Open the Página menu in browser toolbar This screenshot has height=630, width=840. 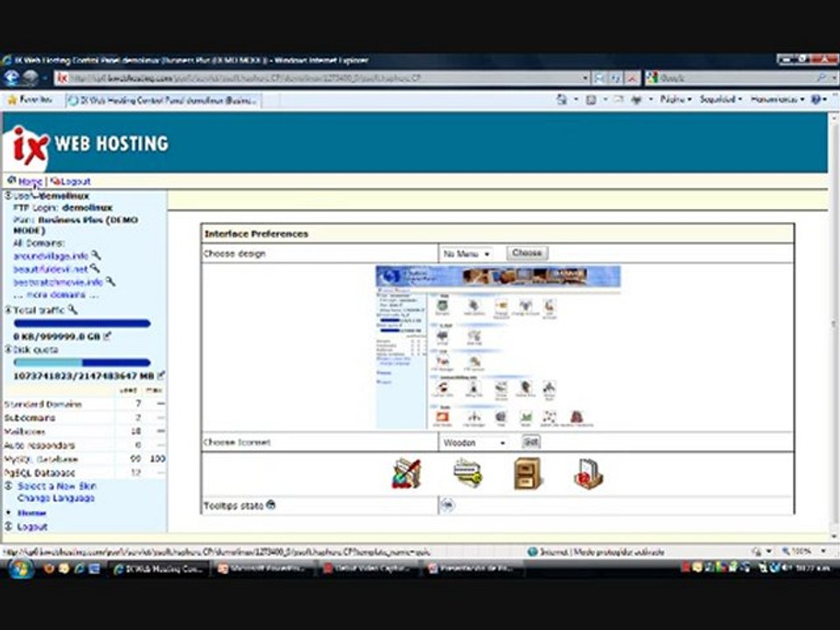[x=675, y=99]
